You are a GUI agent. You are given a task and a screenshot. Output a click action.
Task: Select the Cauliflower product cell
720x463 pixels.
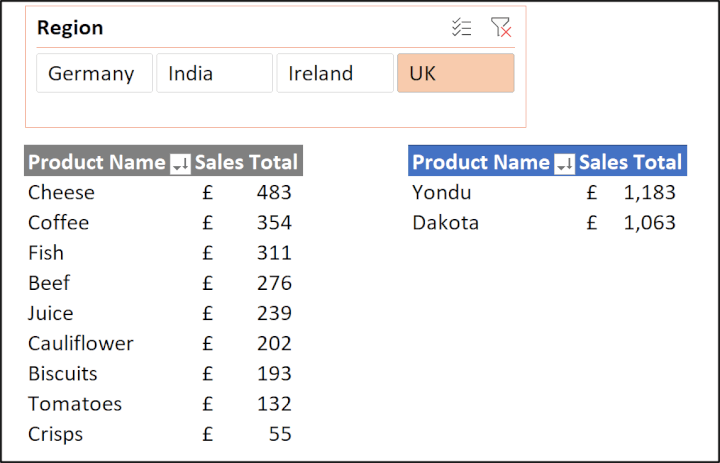point(81,343)
